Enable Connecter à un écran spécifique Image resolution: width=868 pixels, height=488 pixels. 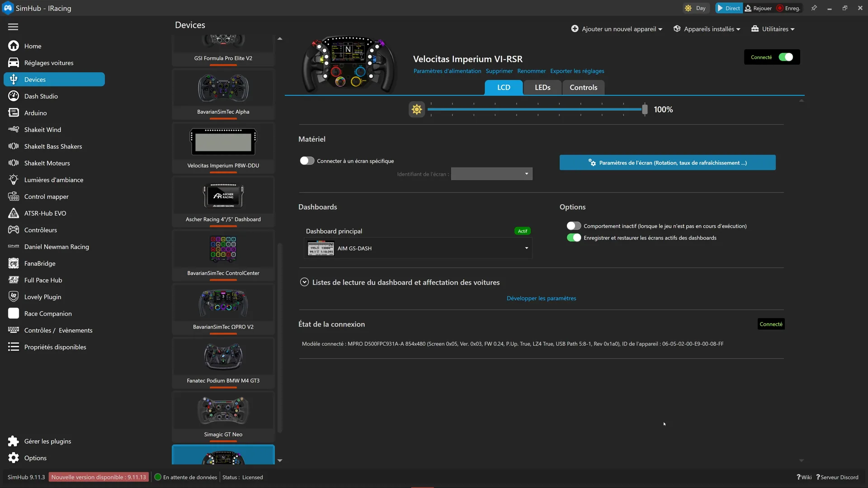[x=307, y=161]
